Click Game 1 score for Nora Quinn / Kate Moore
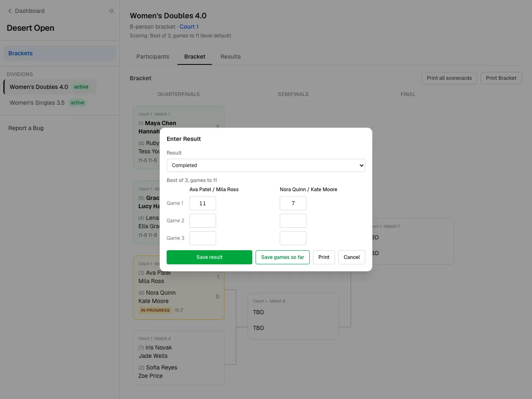532x399 pixels. coord(293,203)
